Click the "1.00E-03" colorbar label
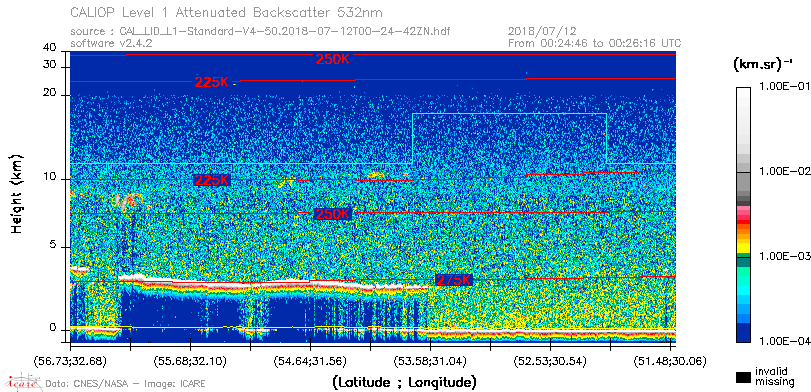The image size is (811, 392). coord(784,257)
